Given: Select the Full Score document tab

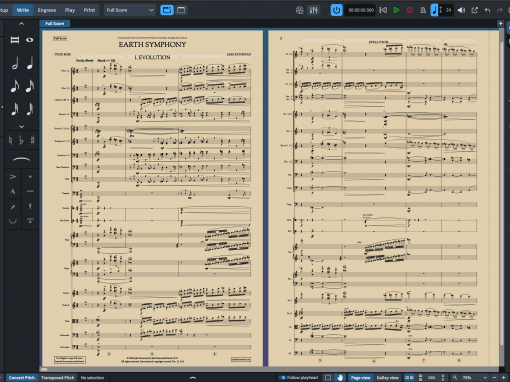Looking at the screenshot, I should click(55, 23).
